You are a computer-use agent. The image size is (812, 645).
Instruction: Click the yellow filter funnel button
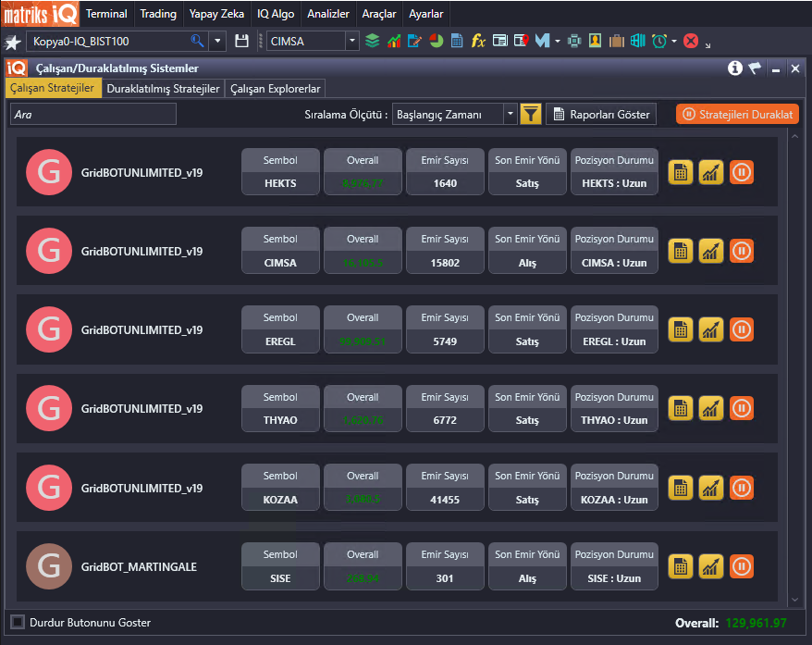(530, 114)
